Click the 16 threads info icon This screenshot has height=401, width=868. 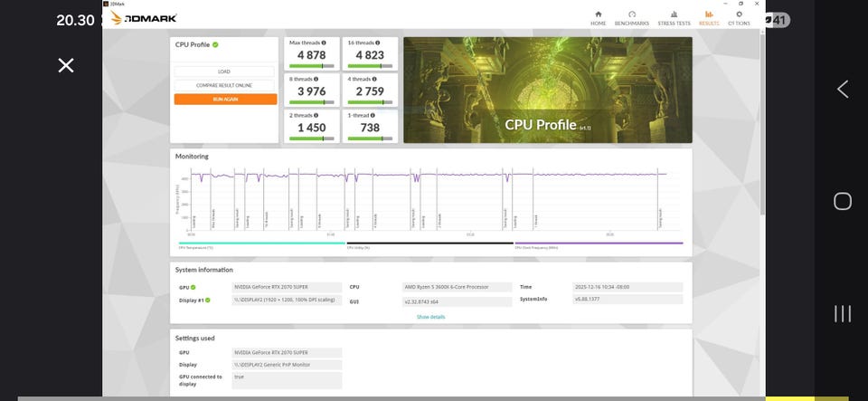click(x=376, y=43)
